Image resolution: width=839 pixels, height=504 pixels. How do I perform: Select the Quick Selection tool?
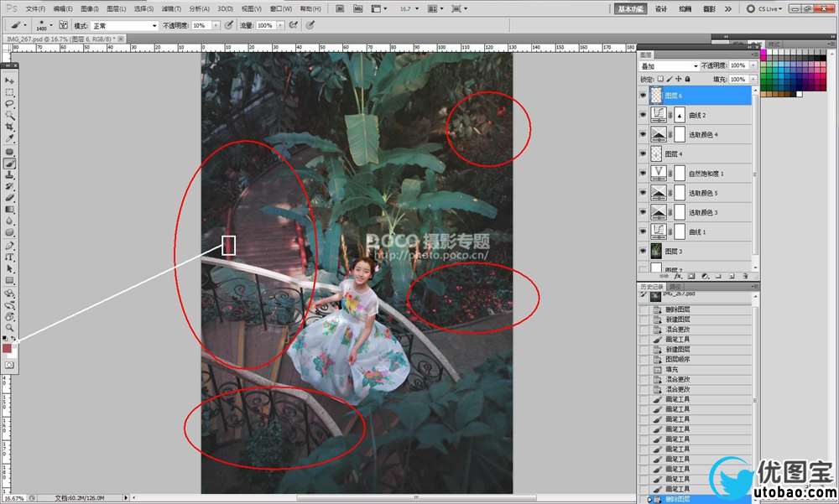9,116
